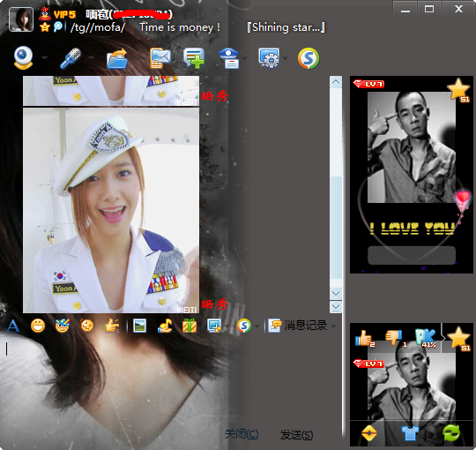Minimize the chat window
The width and height of the screenshot is (476, 450).
click(405, 10)
